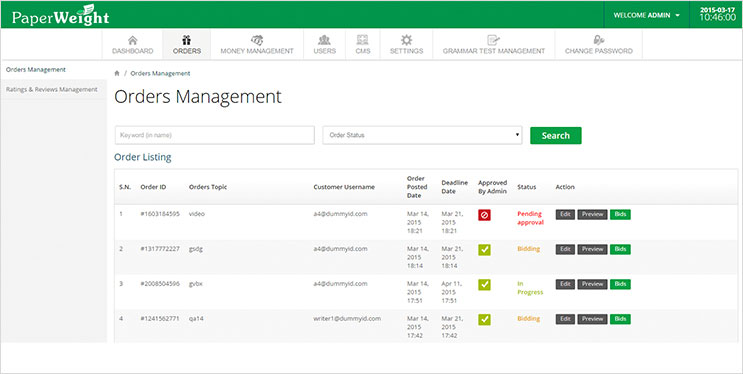View Bids for order topic gsdg
Screen dimensions: 743x374
620,249
